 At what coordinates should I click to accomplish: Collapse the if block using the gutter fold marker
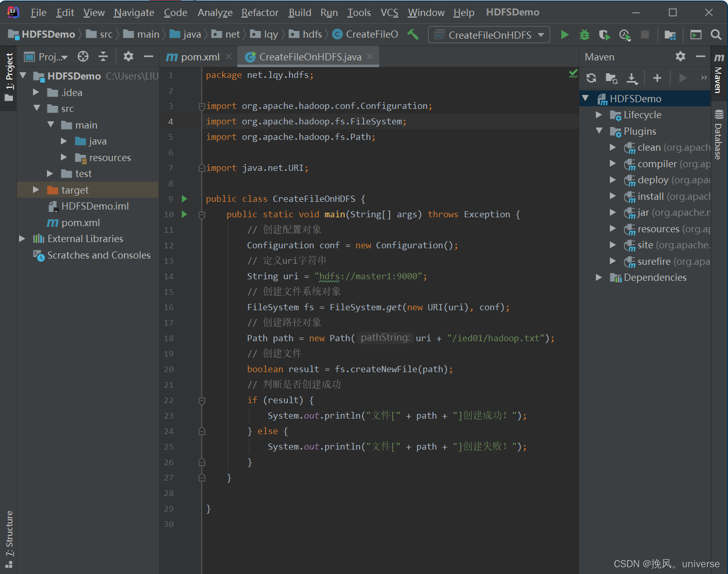pyautogui.click(x=202, y=400)
